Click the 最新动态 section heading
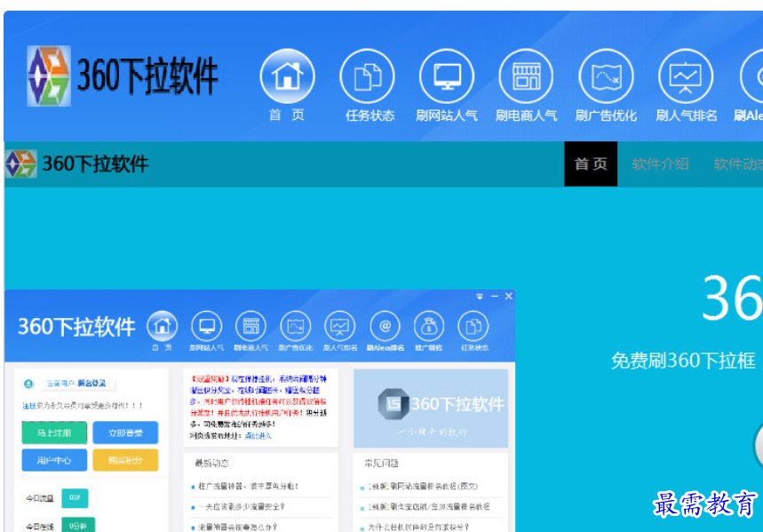763x532 pixels. point(211,464)
